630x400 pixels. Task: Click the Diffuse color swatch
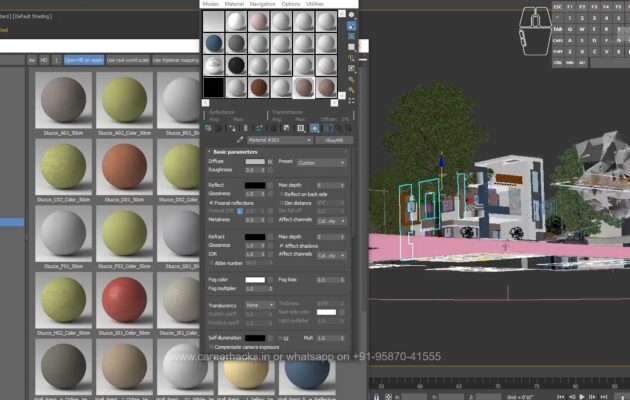tap(255, 162)
